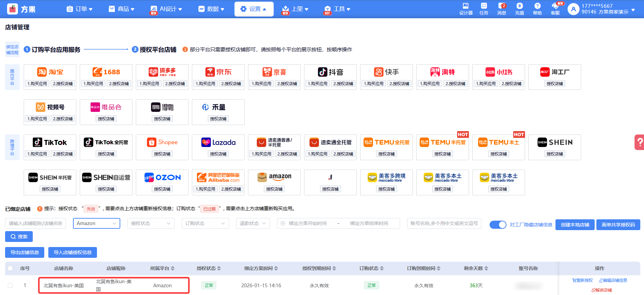Click the 账号名称 input field
This screenshot has width=644, height=295.
click(444, 223)
